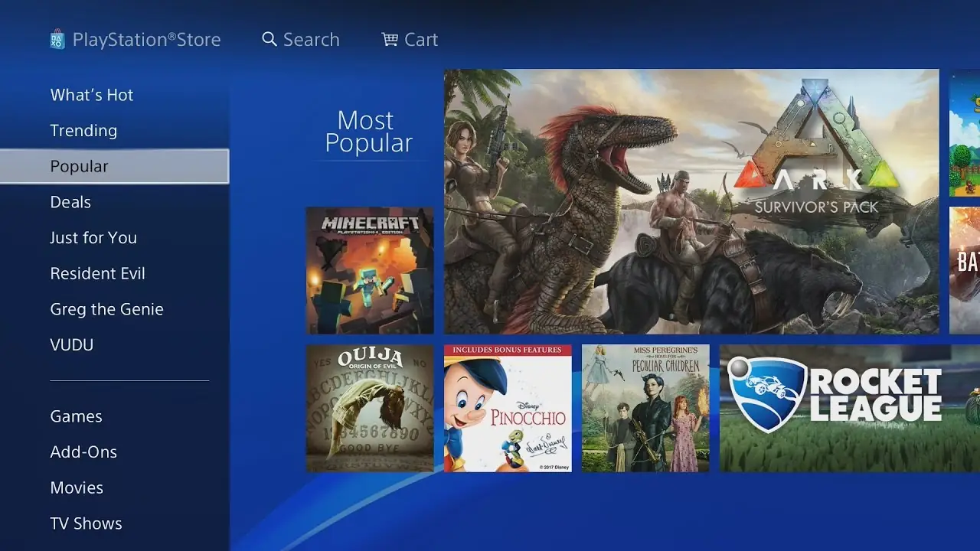The height and width of the screenshot is (551, 980).
Task: Browse the Games category
Action: [76, 416]
